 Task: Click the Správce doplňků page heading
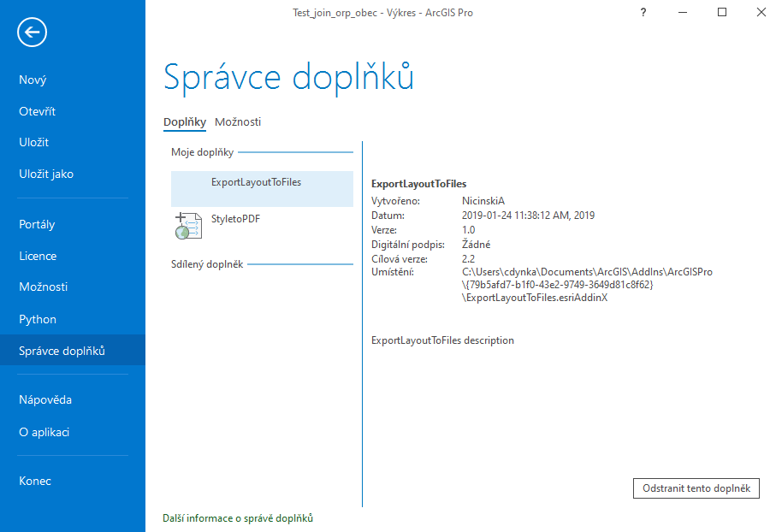[288, 78]
